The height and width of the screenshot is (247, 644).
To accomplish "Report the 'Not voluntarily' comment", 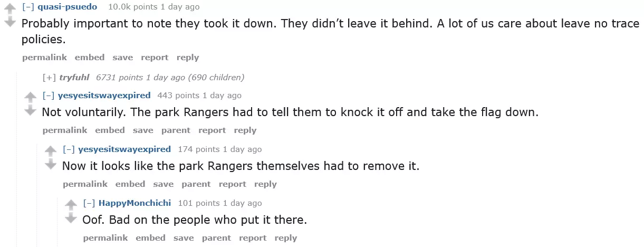I will (212, 130).
